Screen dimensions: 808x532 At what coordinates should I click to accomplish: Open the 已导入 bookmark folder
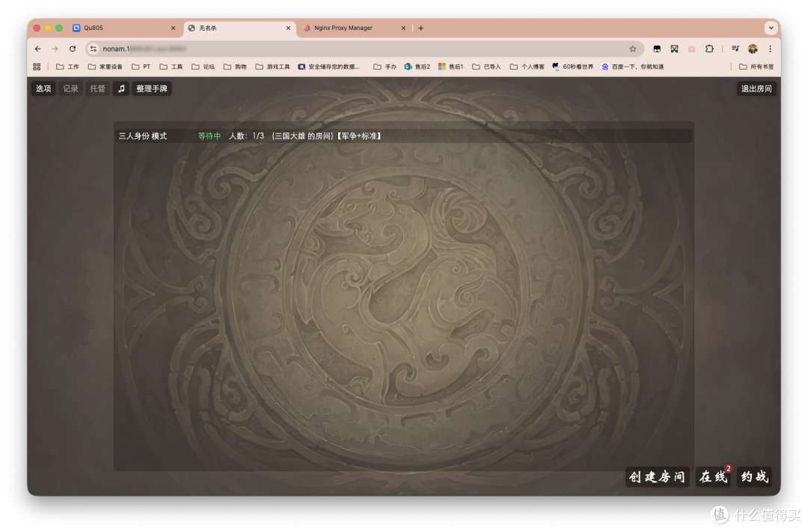click(x=486, y=67)
